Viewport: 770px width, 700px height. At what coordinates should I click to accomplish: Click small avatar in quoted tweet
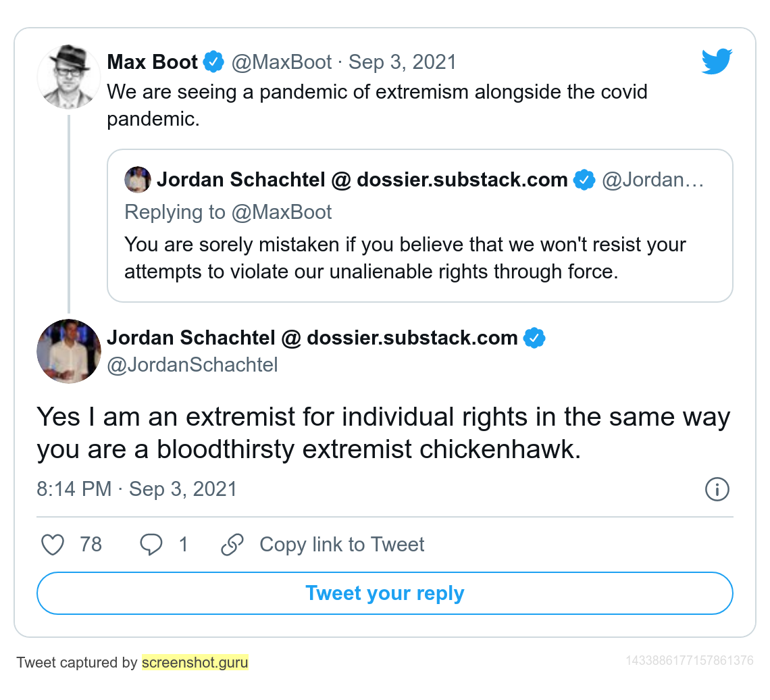138,180
